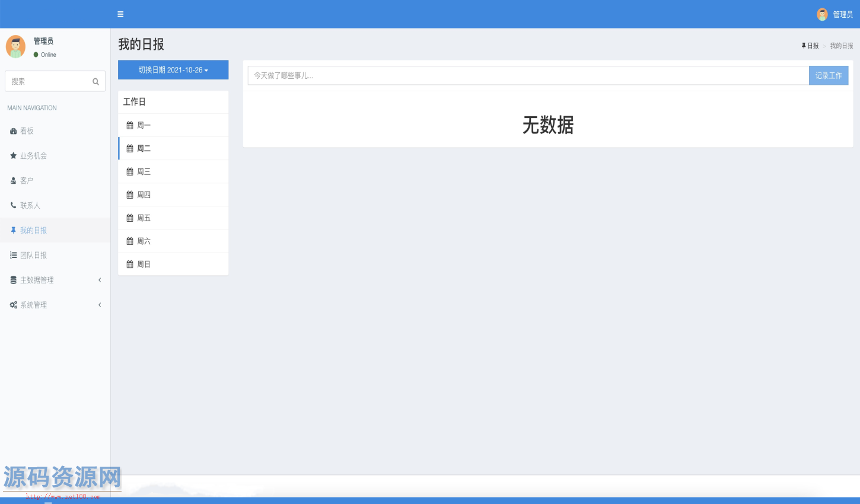
Task: Click the pushpin icon beside 我的日报
Action: [x=13, y=231]
